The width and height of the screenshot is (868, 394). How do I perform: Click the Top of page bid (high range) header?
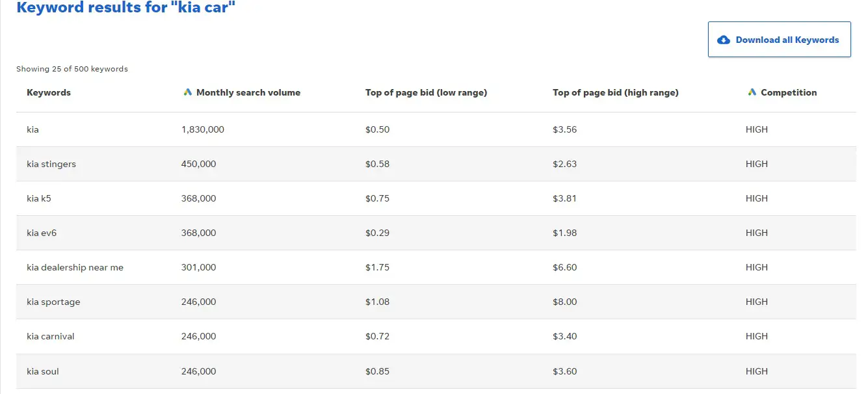pyautogui.click(x=615, y=92)
